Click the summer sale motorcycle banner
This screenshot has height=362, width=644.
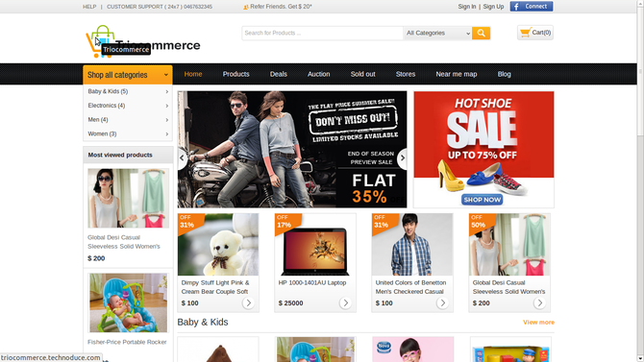click(x=292, y=150)
